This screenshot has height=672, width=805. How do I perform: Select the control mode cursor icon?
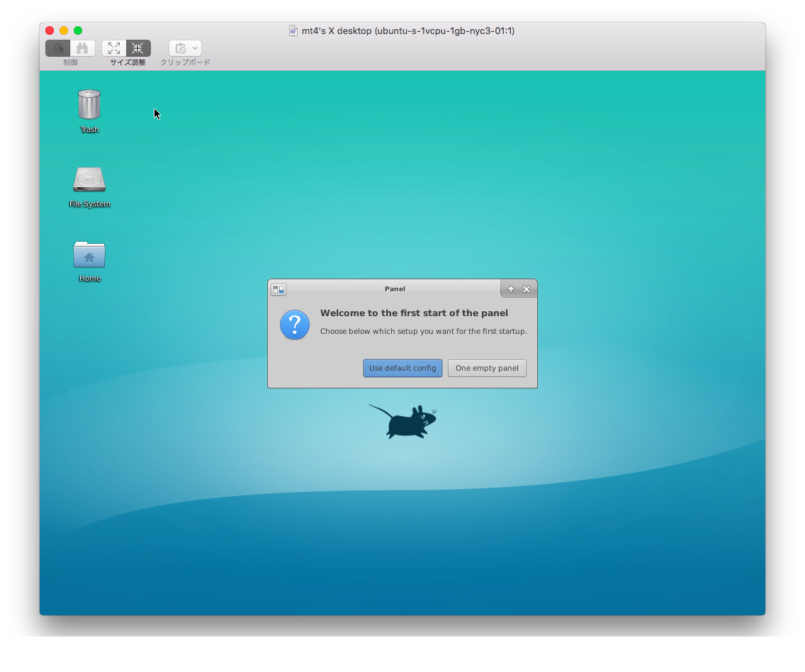click(x=58, y=48)
